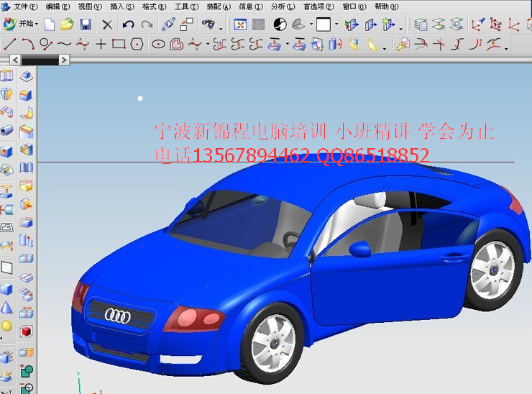Open the 帮助(H) menu
Image resolution: width=532 pixels, height=394 pixels.
(x=387, y=6)
